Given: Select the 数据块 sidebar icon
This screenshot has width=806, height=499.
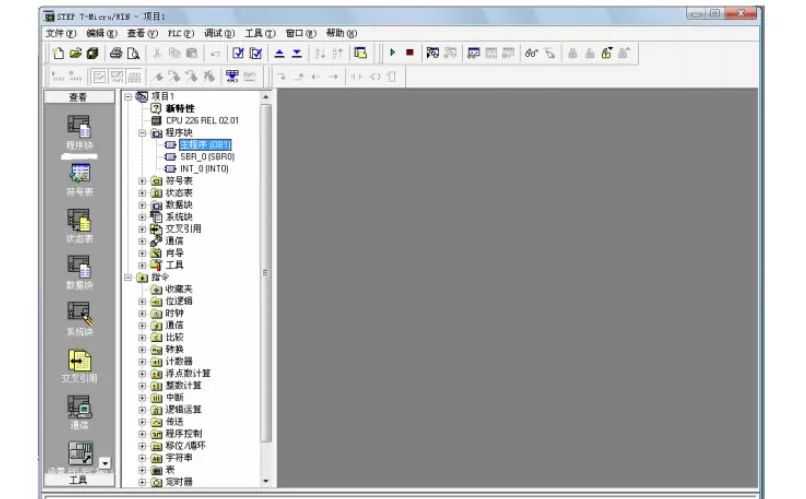Looking at the screenshot, I should click(76, 268).
